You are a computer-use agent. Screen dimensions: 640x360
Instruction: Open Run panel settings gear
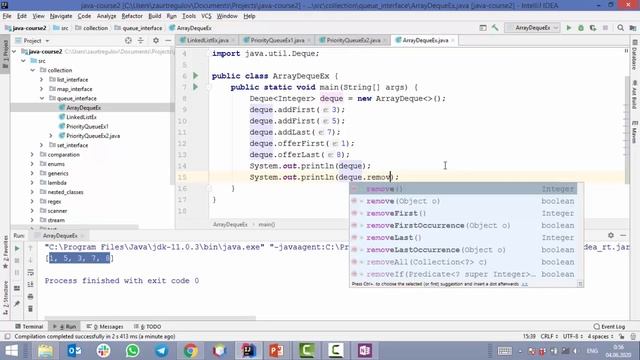point(611,236)
